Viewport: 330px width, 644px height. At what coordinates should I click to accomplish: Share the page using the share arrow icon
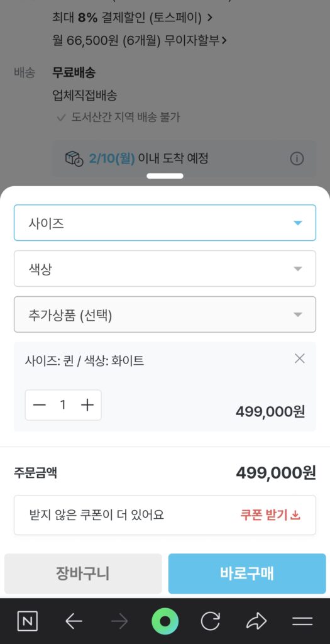tap(256, 621)
